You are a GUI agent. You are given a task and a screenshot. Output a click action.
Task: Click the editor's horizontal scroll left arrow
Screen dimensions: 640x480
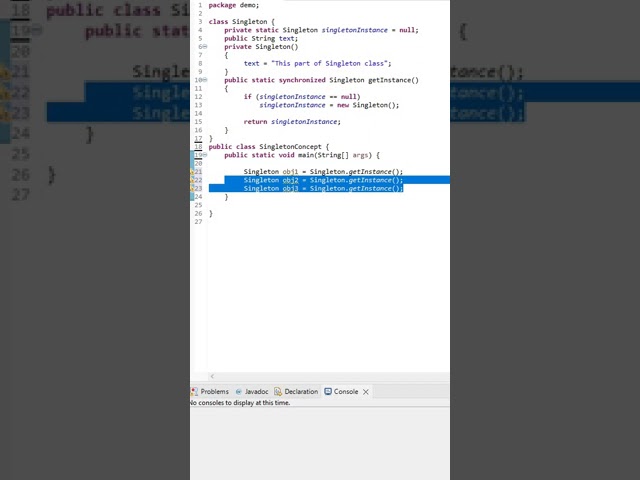coord(212,376)
